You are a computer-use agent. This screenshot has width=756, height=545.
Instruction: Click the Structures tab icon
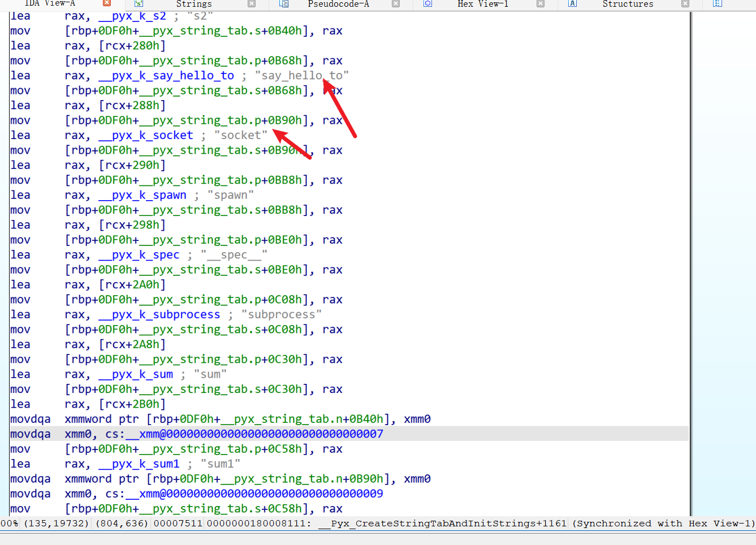pyautogui.click(x=573, y=3)
